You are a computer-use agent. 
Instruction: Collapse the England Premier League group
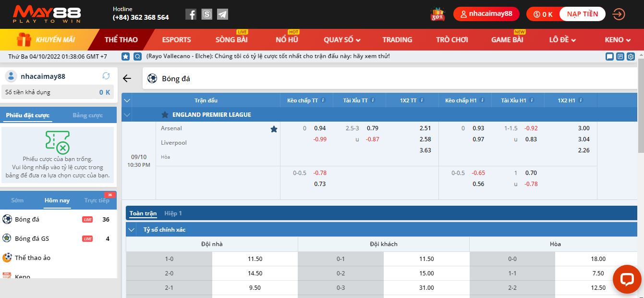coord(127,115)
